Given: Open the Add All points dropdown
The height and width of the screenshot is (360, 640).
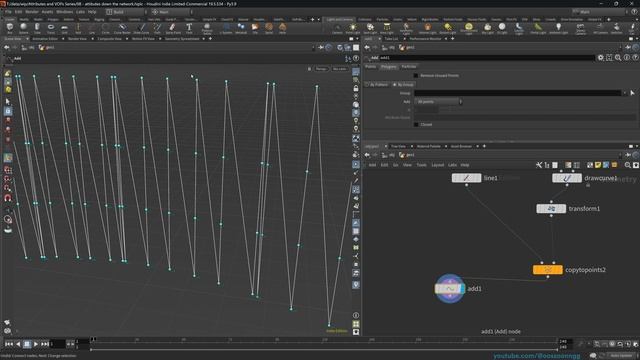Looking at the screenshot, I should pos(438,102).
